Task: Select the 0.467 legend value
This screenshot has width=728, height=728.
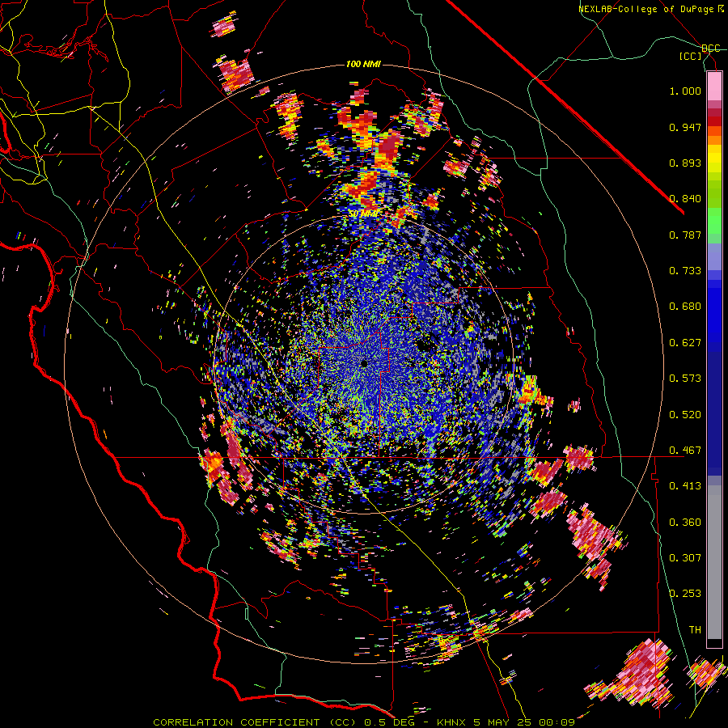Action: coord(685,451)
